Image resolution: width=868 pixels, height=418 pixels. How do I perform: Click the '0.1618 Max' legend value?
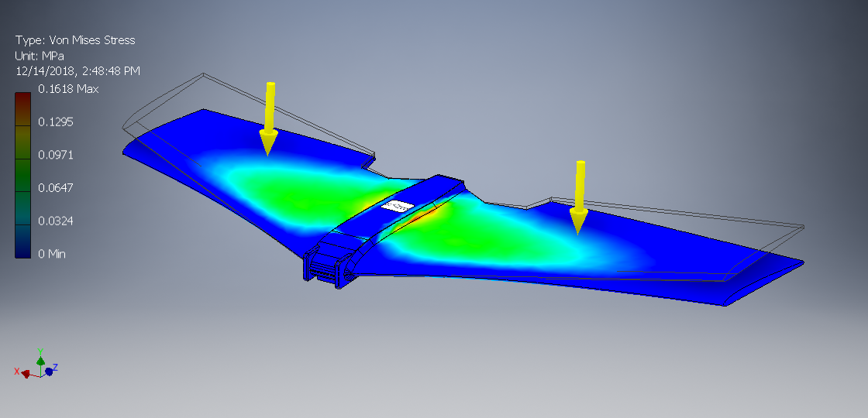pos(68,88)
